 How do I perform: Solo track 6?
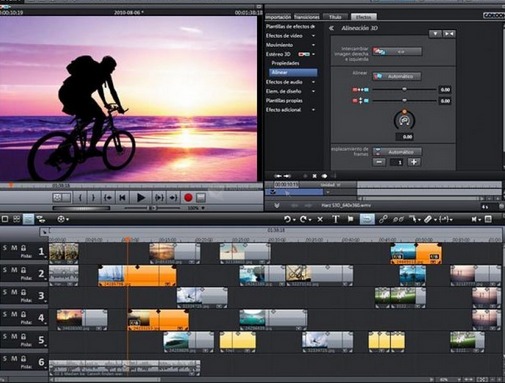5,359
